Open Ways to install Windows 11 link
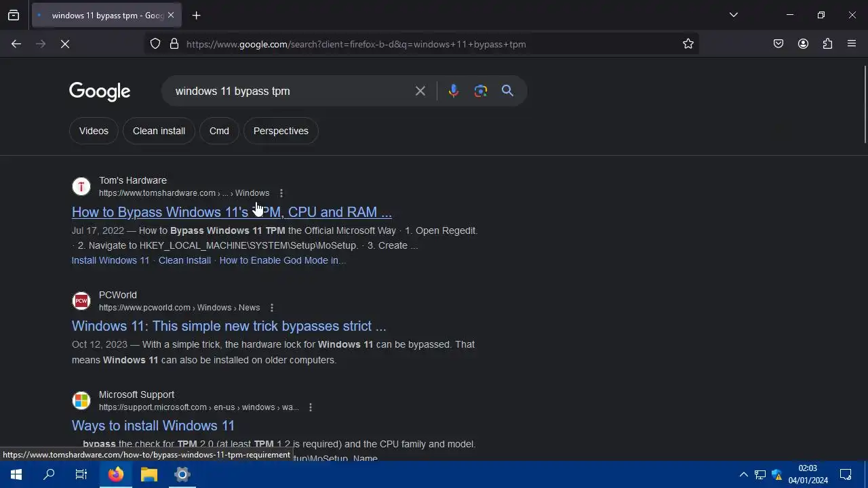This screenshot has width=868, height=488. pos(153,426)
